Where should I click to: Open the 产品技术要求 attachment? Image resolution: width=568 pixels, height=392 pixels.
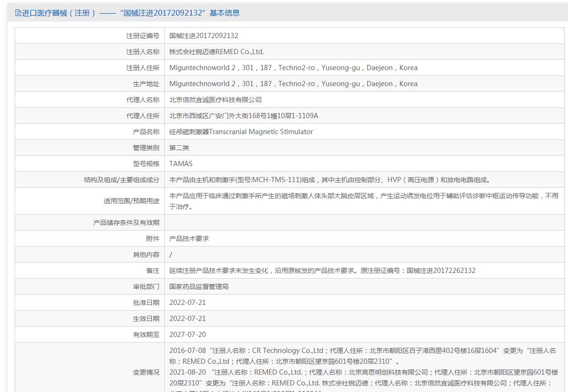click(x=189, y=239)
